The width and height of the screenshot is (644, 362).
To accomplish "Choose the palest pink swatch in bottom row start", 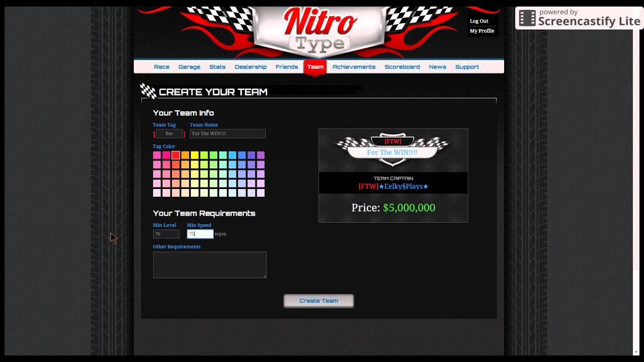I will pos(157,193).
